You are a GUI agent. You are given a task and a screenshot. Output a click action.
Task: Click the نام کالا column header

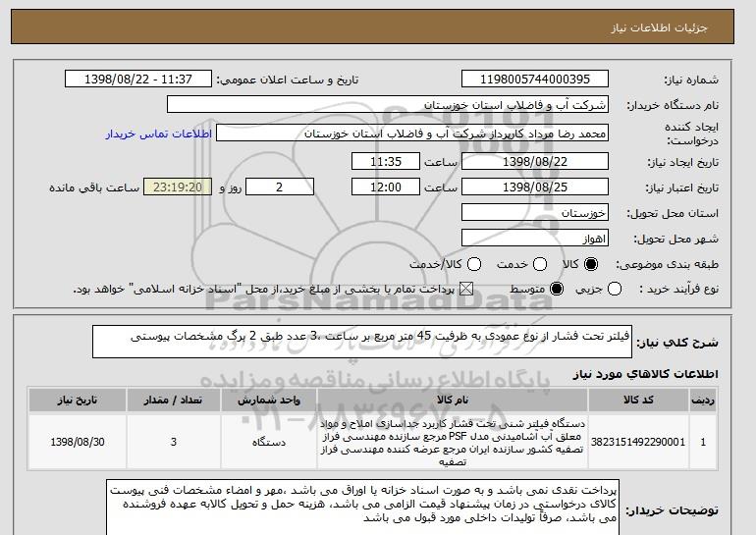click(x=453, y=400)
